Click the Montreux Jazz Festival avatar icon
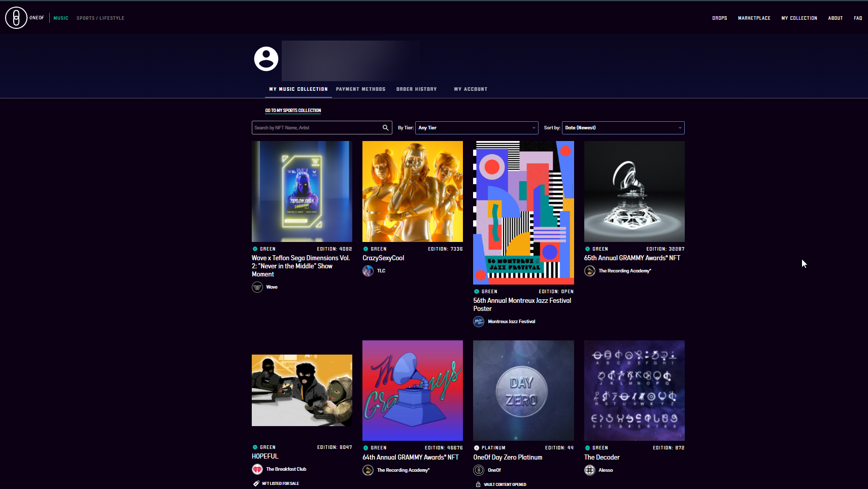868x489 pixels. pyautogui.click(x=479, y=322)
